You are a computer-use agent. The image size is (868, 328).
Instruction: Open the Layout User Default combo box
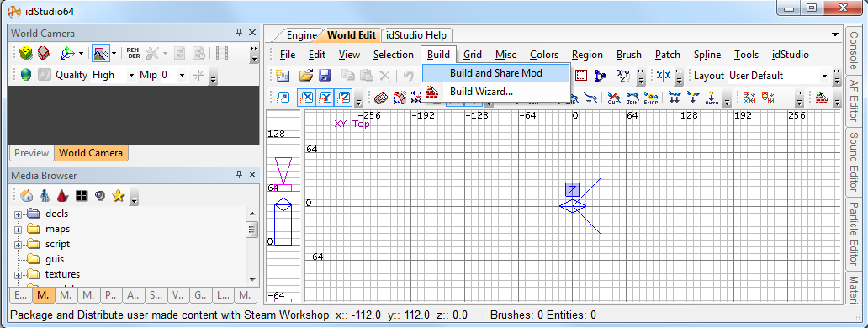point(778,75)
